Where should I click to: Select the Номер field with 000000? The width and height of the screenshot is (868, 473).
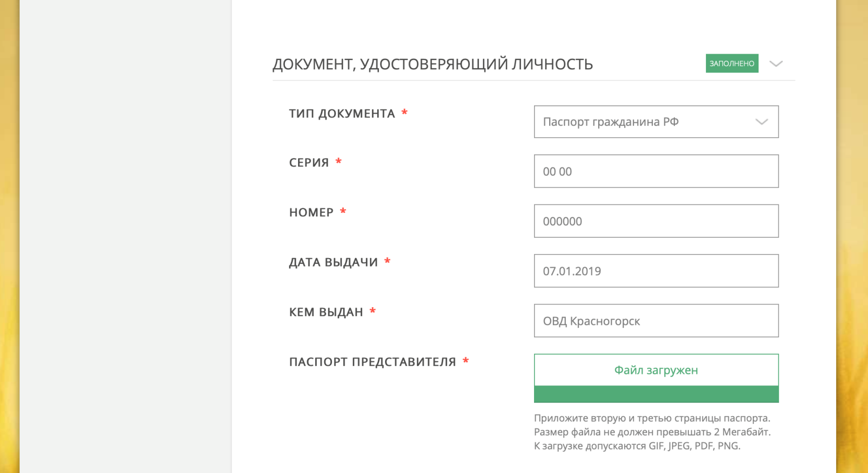pos(656,221)
